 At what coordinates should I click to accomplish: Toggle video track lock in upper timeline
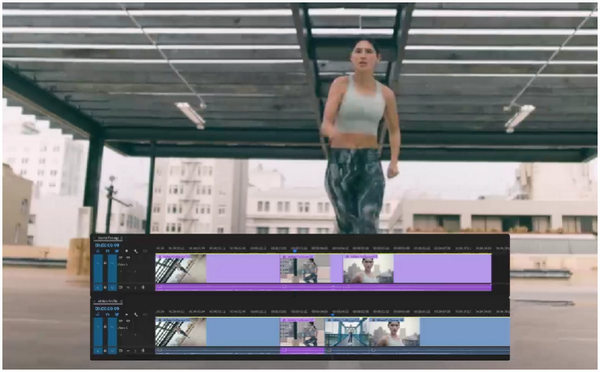pyautogui.click(x=105, y=263)
